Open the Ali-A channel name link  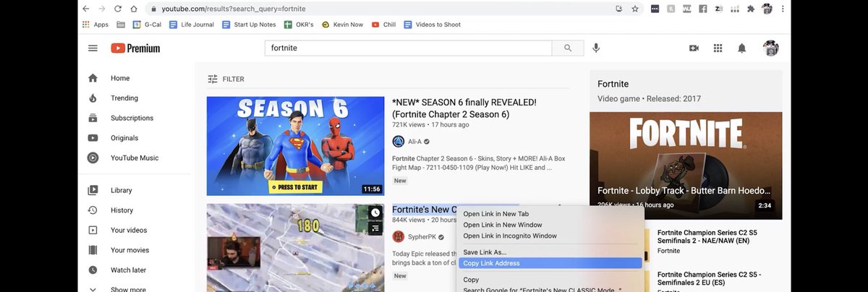414,142
